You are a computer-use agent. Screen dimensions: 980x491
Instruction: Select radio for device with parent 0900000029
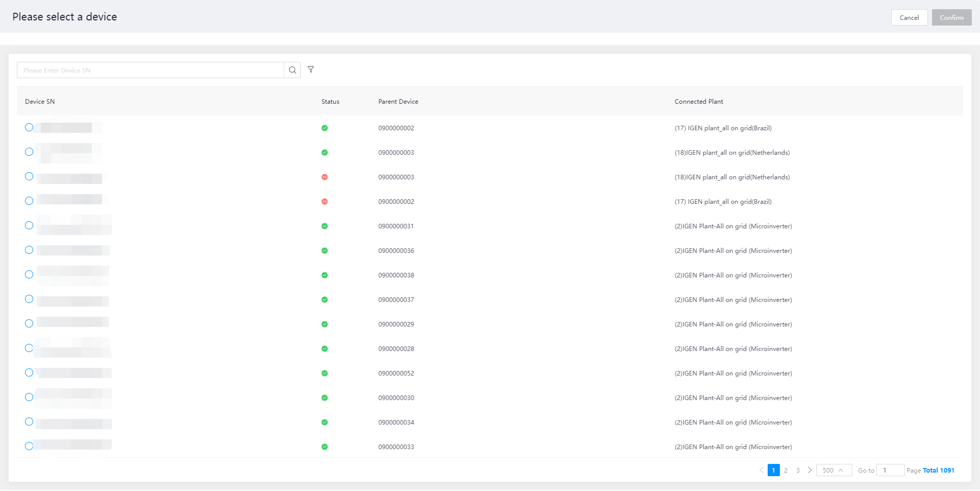(29, 324)
